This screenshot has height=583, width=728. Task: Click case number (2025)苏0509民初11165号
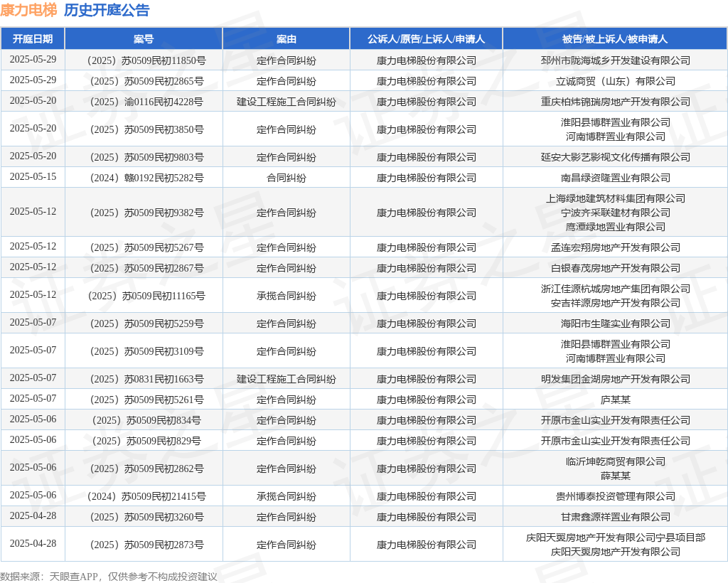[146, 296]
